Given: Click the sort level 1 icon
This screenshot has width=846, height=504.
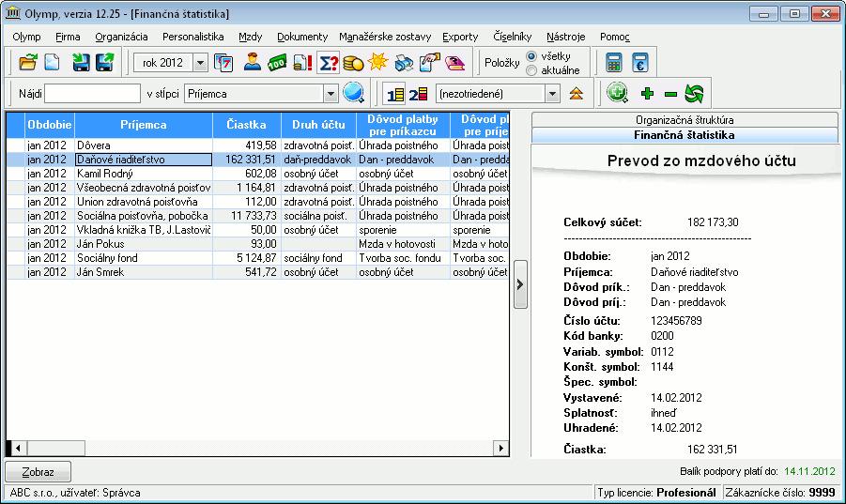Looking at the screenshot, I should pos(395,94).
